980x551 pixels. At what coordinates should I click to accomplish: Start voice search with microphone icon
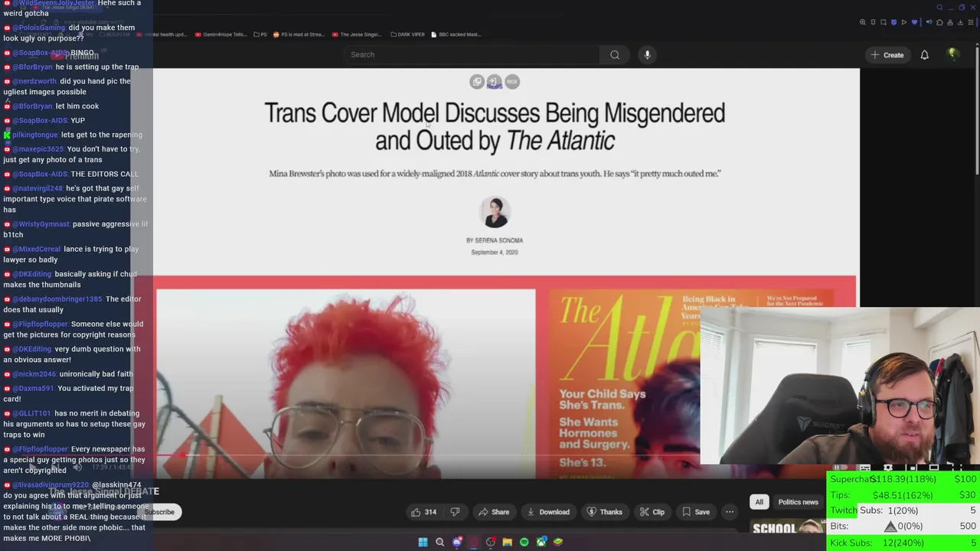(647, 54)
